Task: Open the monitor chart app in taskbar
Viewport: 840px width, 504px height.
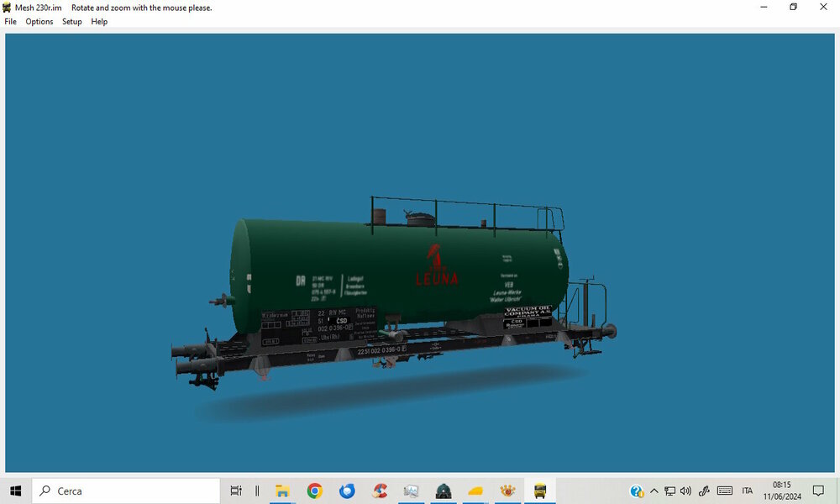Action: pyautogui.click(x=411, y=491)
